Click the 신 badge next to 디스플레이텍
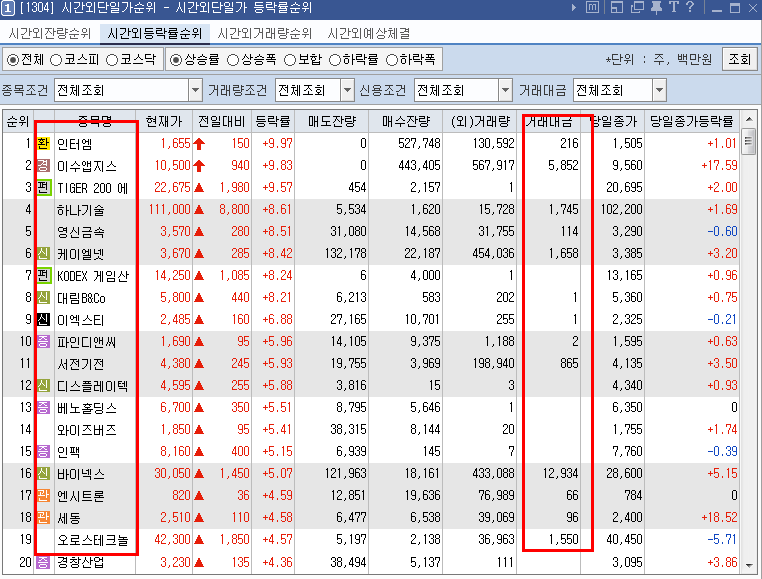This screenshot has width=762, height=579. 43,386
